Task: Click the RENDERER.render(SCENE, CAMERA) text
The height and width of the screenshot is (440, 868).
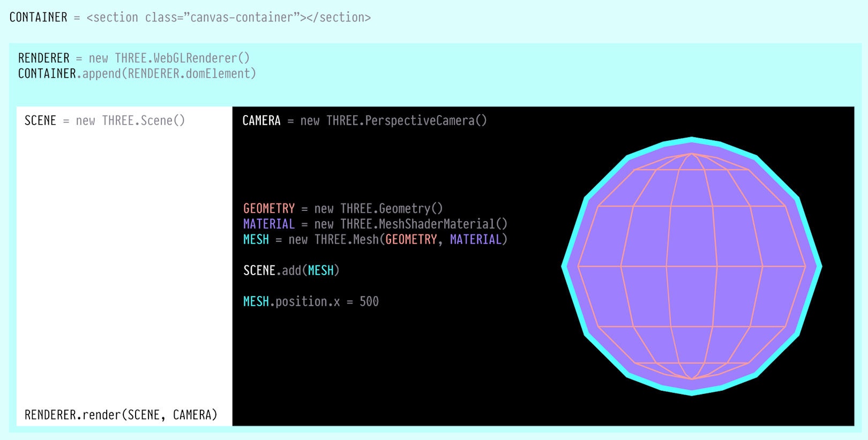Action: [121, 415]
